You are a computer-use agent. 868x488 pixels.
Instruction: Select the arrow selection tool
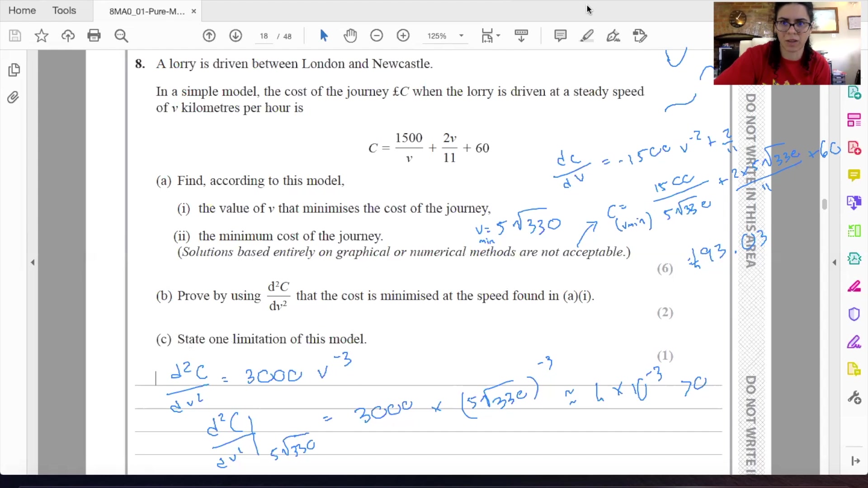[324, 36]
